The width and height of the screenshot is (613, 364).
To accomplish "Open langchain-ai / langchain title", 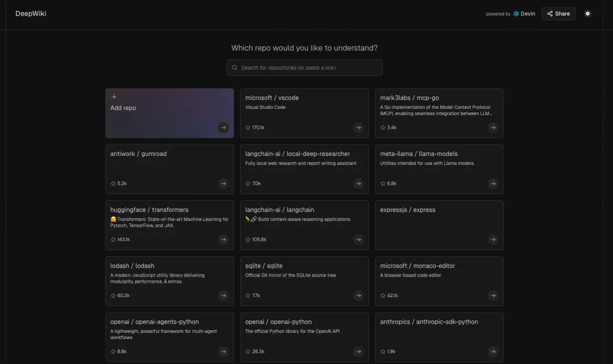I will pos(279,210).
